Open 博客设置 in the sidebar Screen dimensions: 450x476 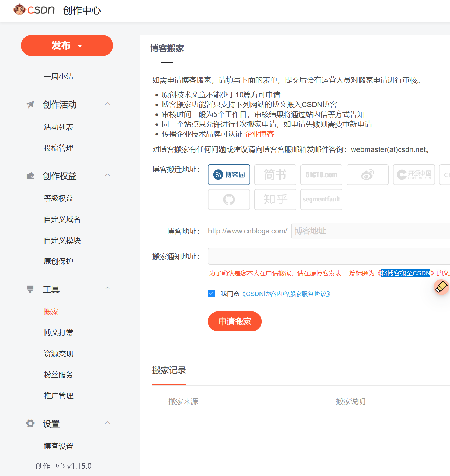coord(58,446)
